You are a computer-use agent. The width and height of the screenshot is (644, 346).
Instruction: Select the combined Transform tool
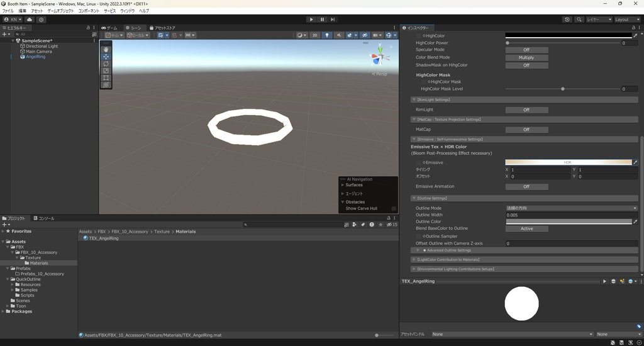tap(106, 85)
